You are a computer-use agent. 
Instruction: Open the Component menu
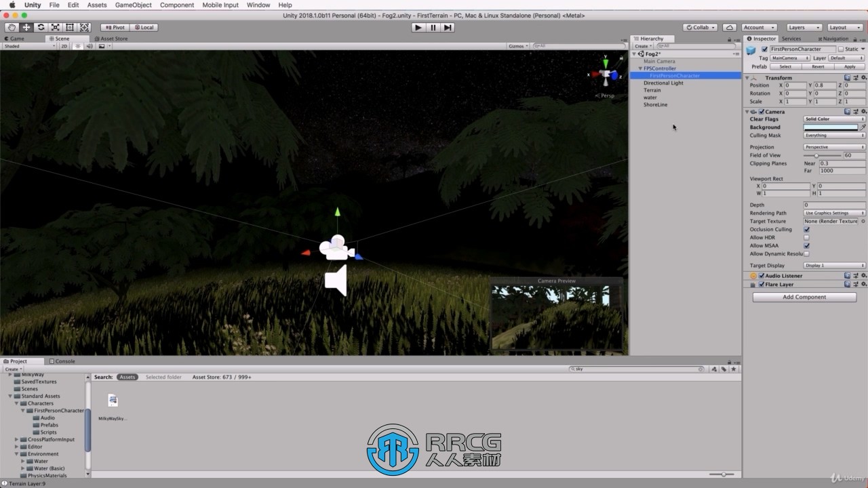177,5
